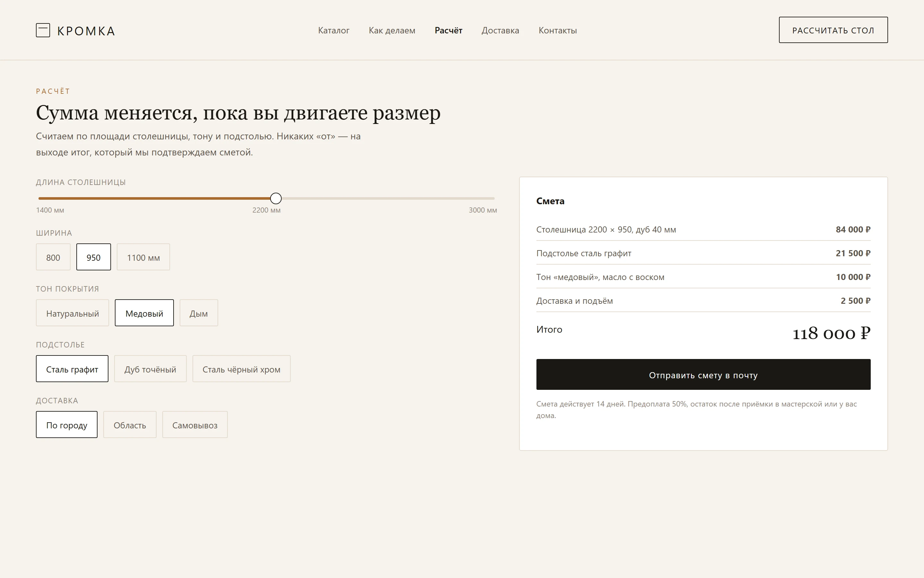This screenshot has width=924, height=578.
Task: Click Отправить смету в почту button
Action: coord(703,375)
